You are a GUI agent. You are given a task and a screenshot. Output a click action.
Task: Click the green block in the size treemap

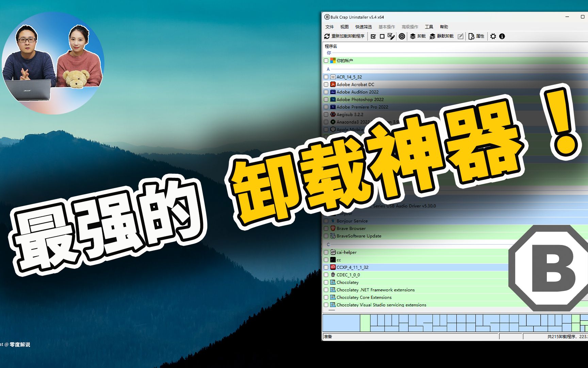point(365,323)
